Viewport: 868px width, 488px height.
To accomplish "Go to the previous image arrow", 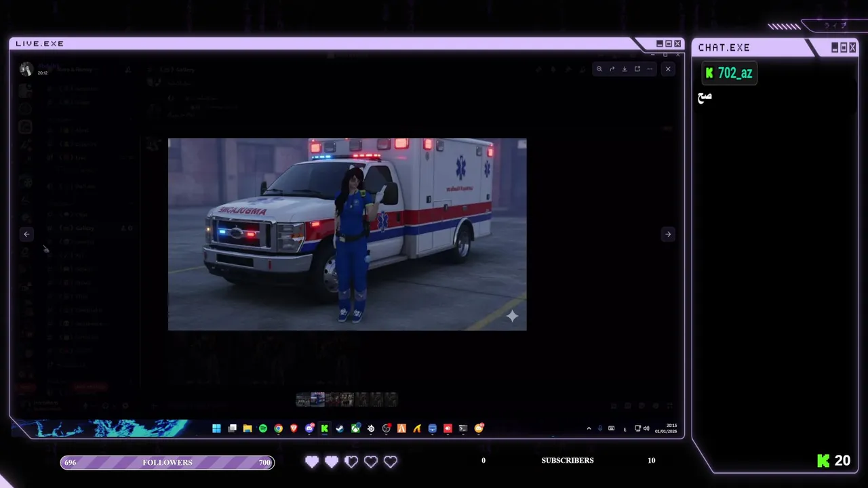I will [x=26, y=234].
